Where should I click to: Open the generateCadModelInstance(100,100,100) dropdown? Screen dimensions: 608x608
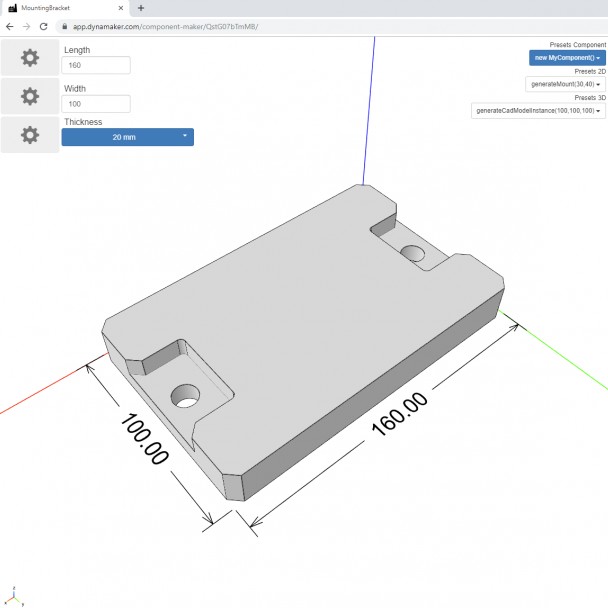[538, 111]
